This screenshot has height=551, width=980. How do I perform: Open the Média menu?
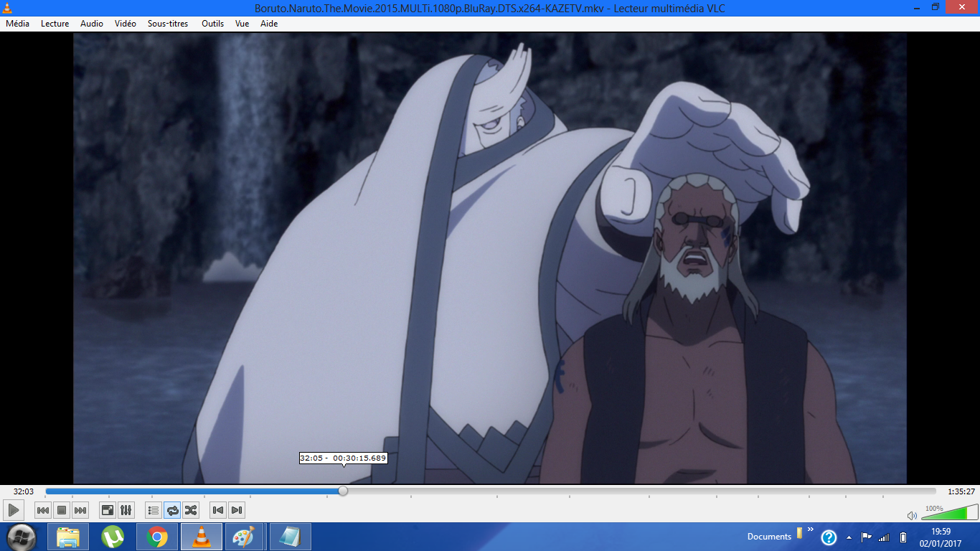(18, 24)
